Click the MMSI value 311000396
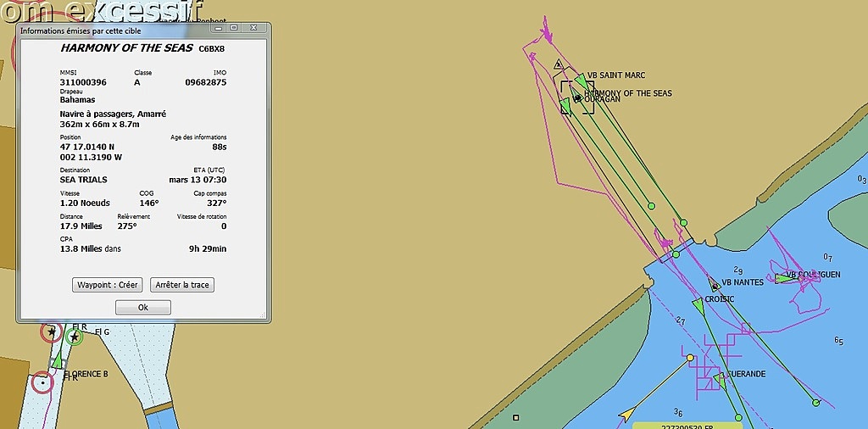 83,82
